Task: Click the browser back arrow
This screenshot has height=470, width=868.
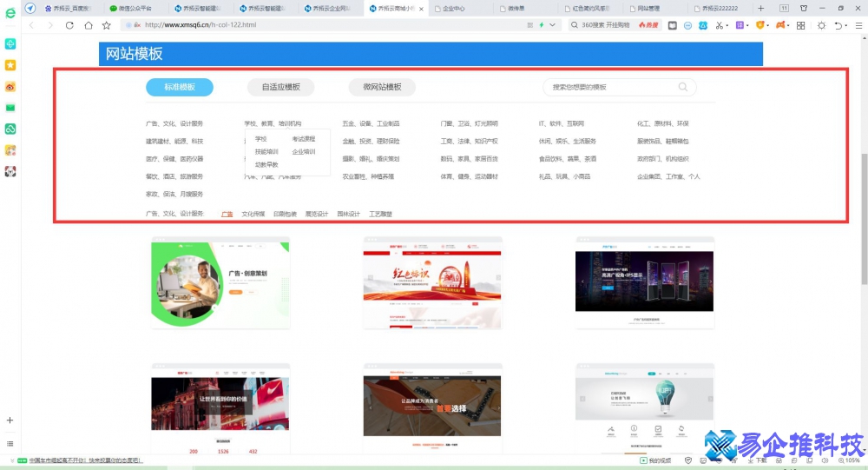Action: pyautogui.click(x=31, y=25)
